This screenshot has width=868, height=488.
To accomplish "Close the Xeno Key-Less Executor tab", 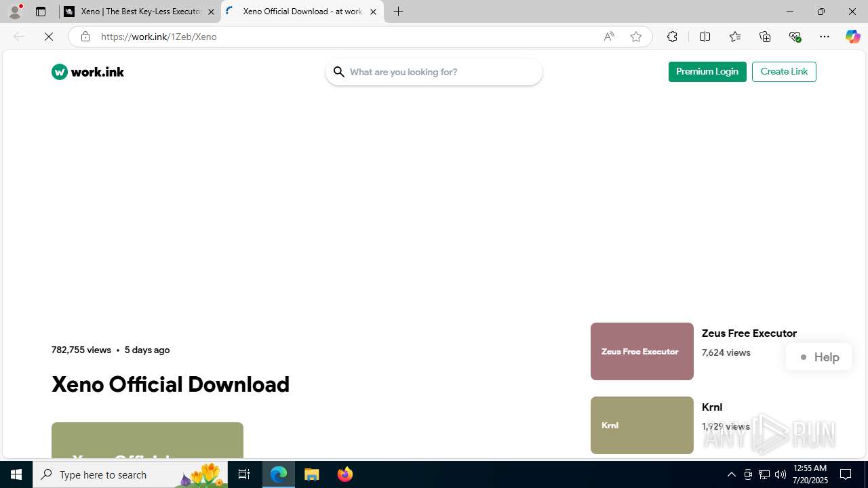I will coord(211,12).
